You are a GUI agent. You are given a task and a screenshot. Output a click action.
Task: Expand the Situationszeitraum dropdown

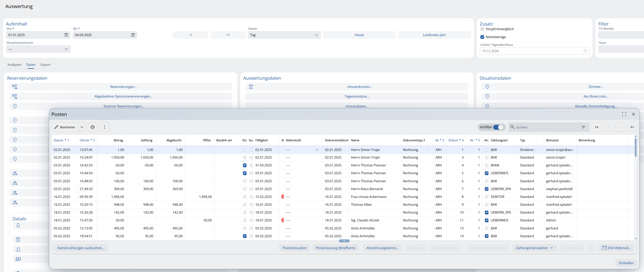pyautogui.click(x=38, y=49)
